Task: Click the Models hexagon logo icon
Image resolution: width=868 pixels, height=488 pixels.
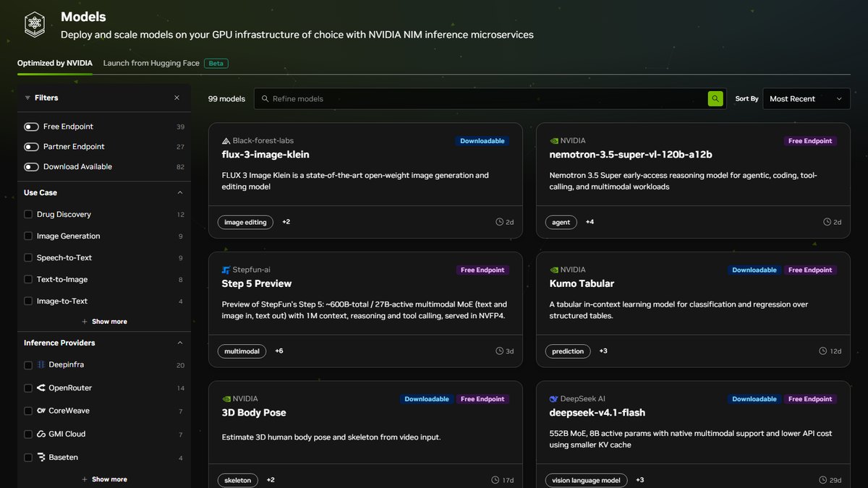Action: [x=35, y=25]
